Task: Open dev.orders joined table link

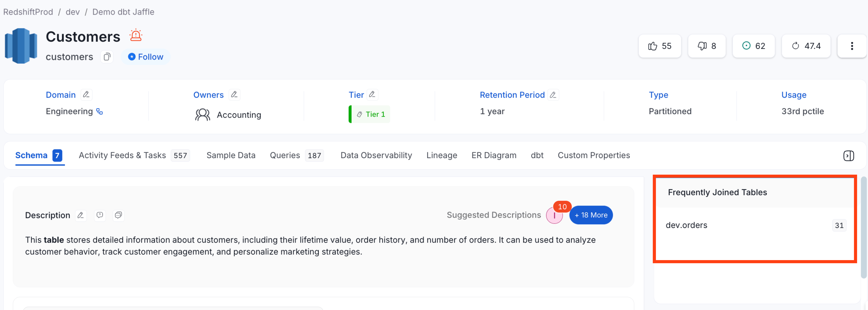Action: 686,225
